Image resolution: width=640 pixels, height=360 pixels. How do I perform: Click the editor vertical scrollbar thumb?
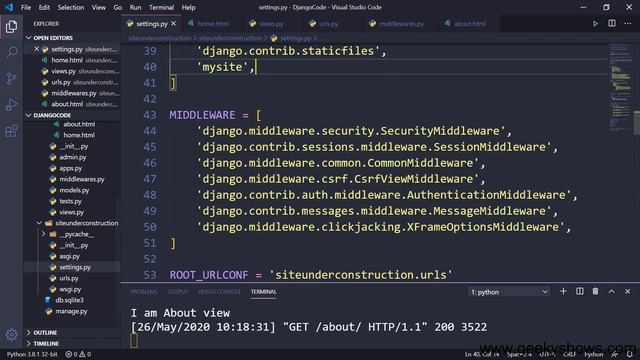[636, 122]
